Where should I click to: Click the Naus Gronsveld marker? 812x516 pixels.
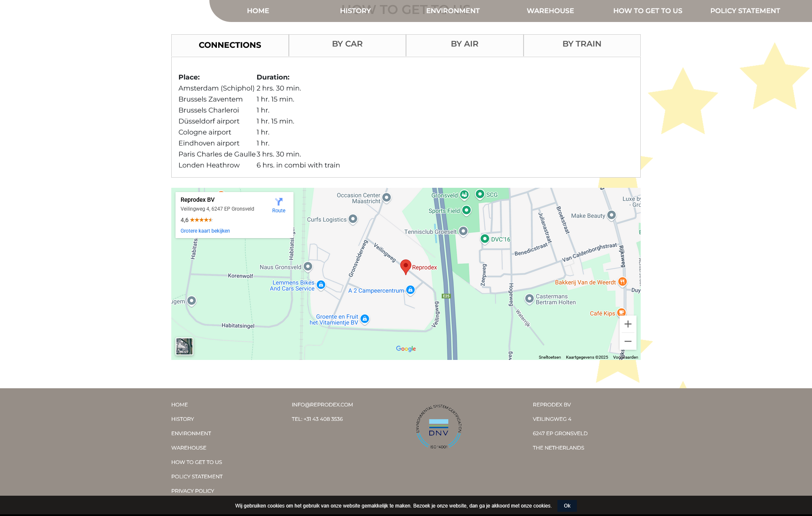point(308,266)
